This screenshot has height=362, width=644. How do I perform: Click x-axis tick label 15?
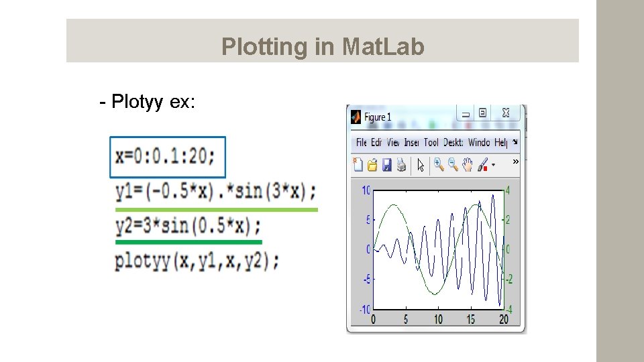pos(471,319)
